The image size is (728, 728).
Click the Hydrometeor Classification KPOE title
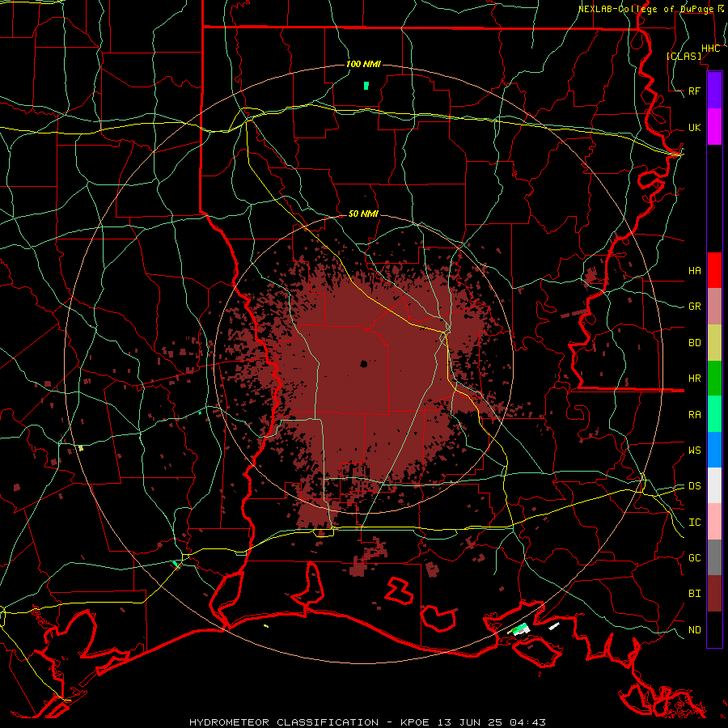click(367, 722)
